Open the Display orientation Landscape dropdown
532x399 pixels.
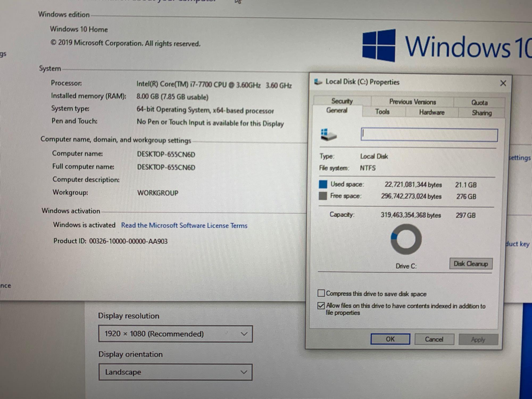pos(175,372)
